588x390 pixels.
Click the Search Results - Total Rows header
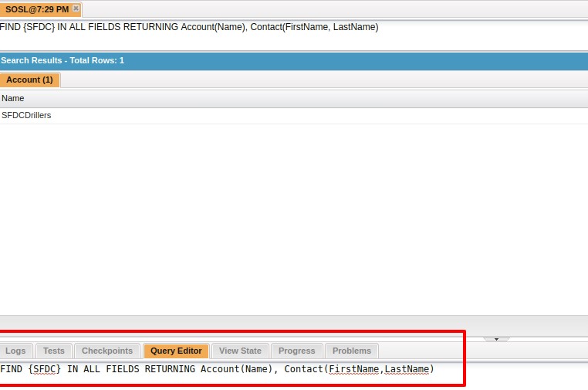(x=294, y=61)
